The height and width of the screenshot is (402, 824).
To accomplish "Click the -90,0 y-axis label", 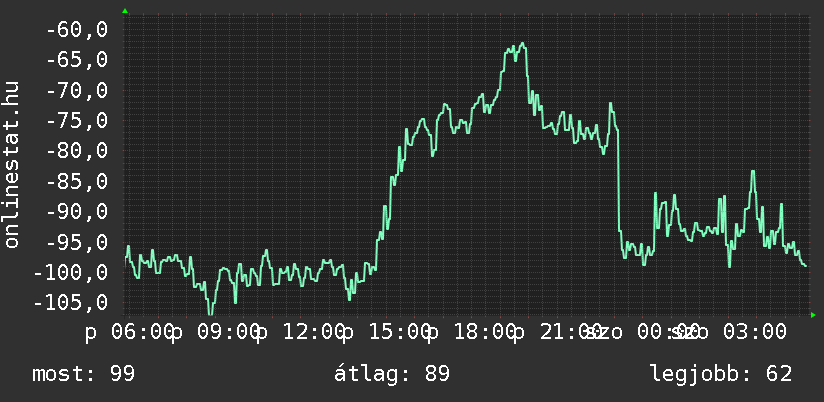I will point(78,212).
